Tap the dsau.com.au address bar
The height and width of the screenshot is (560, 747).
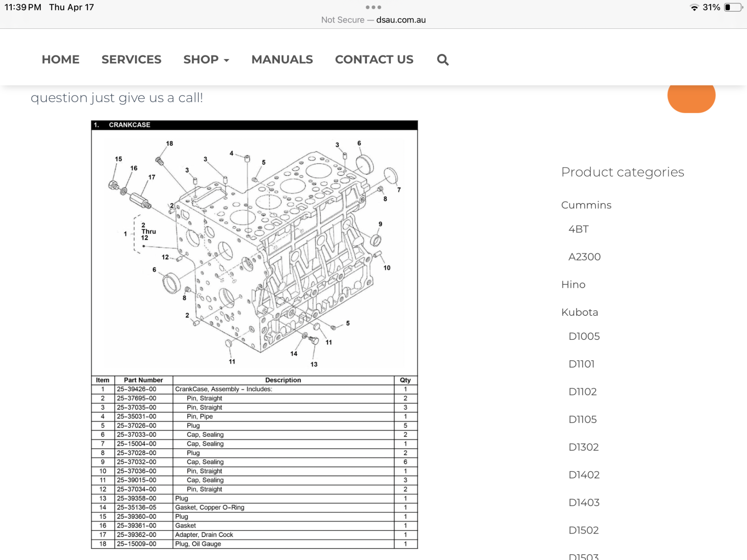point(373,20)
